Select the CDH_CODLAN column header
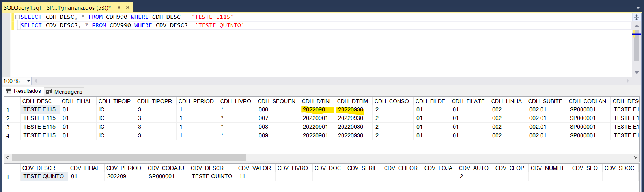The width and height of the screenshot is (644, 192). pos(588,101)
